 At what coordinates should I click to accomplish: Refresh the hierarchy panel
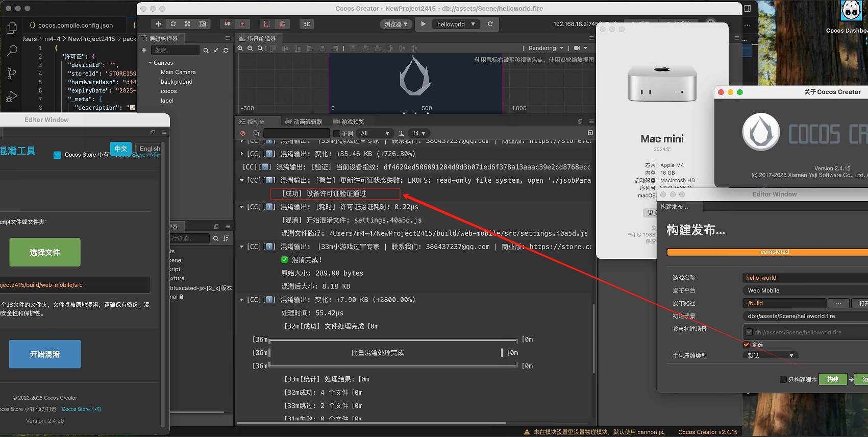(226, 51)
